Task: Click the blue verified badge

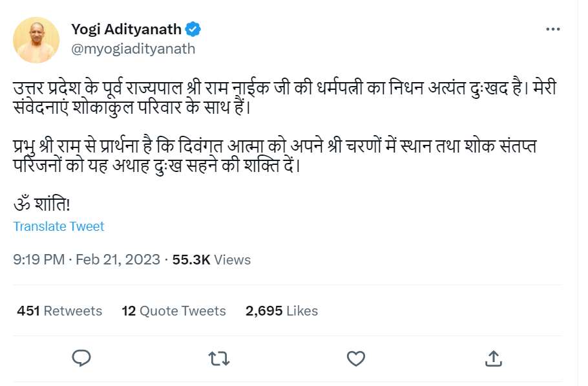Action: 193,29
